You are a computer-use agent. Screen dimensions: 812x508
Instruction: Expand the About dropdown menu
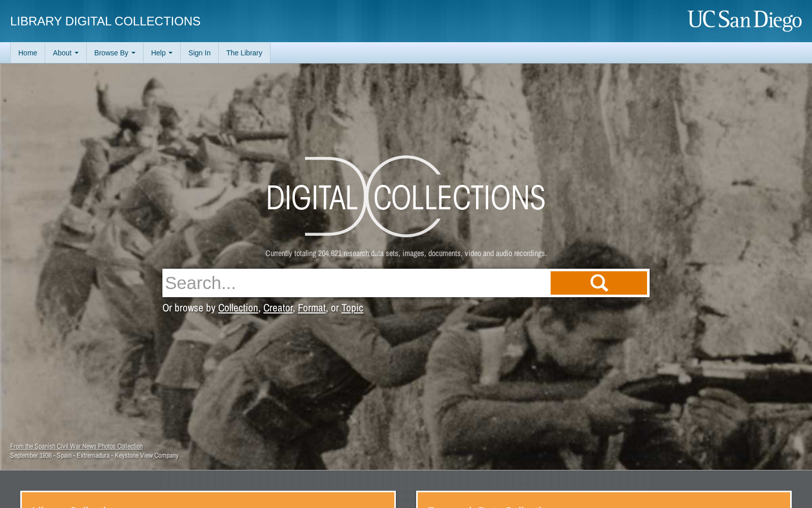[65, 53]
